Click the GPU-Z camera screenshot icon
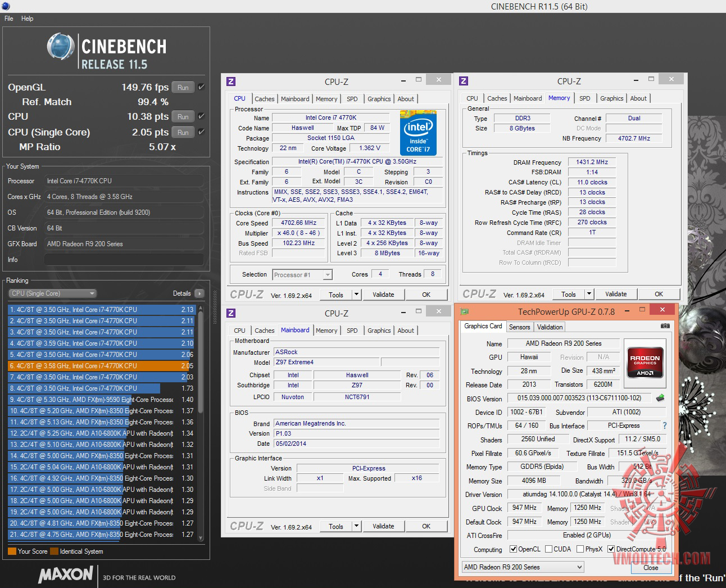The image size is (726, 588). pos(665,326)
